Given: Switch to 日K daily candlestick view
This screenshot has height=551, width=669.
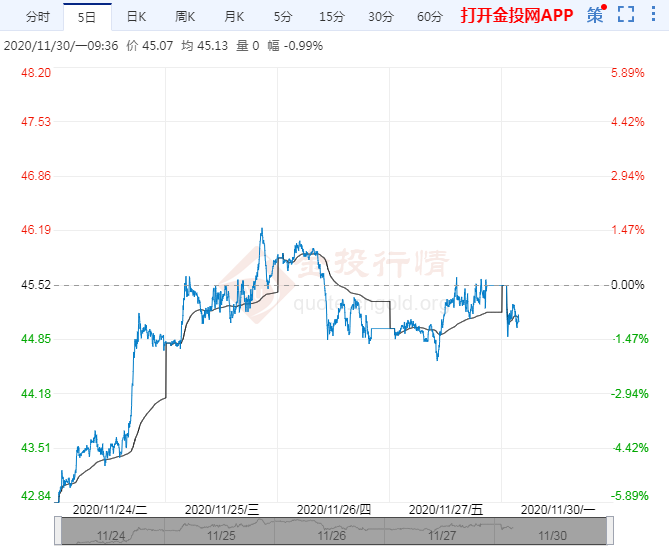Looking at the screenshot, I should (135, 16).
